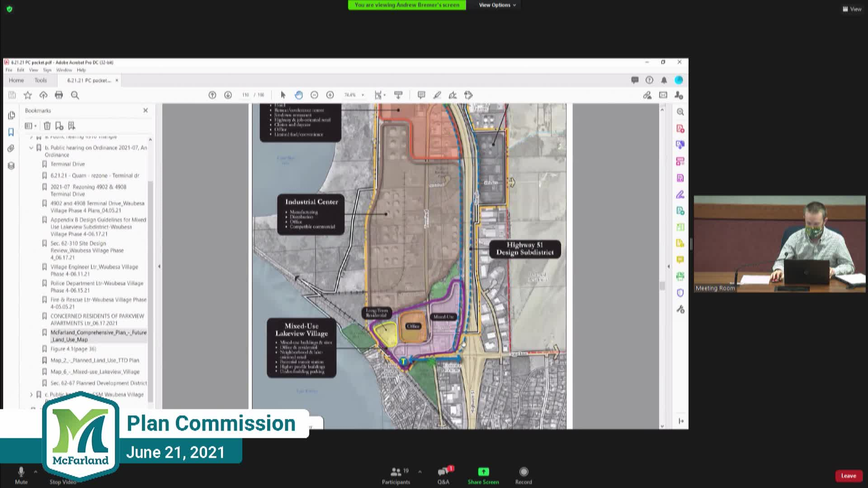Image resolution: width=868 pixels, height=488 pixels.
Task: Switch to the Tools tab
Action: [41, 80]
